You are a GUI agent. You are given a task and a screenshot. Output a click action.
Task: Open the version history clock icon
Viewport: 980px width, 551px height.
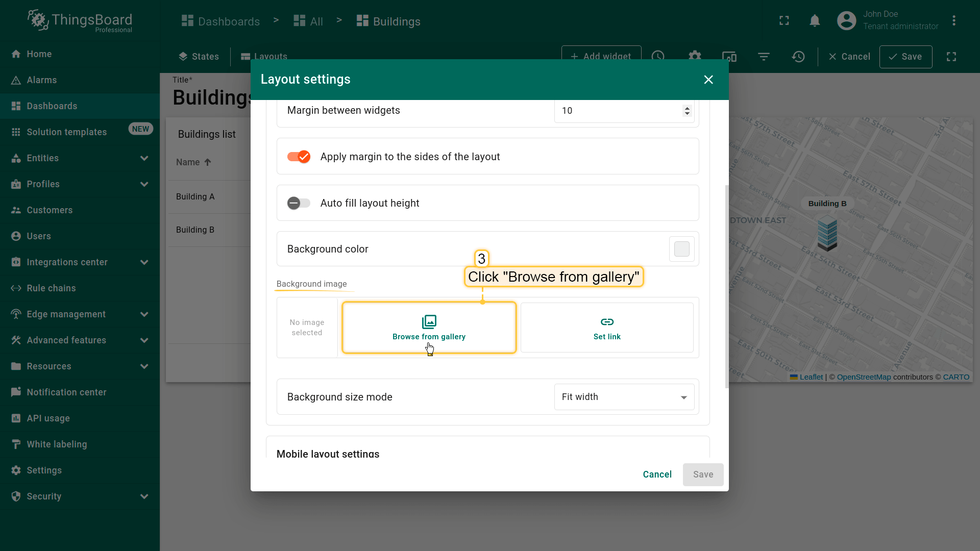coord(798,57)
